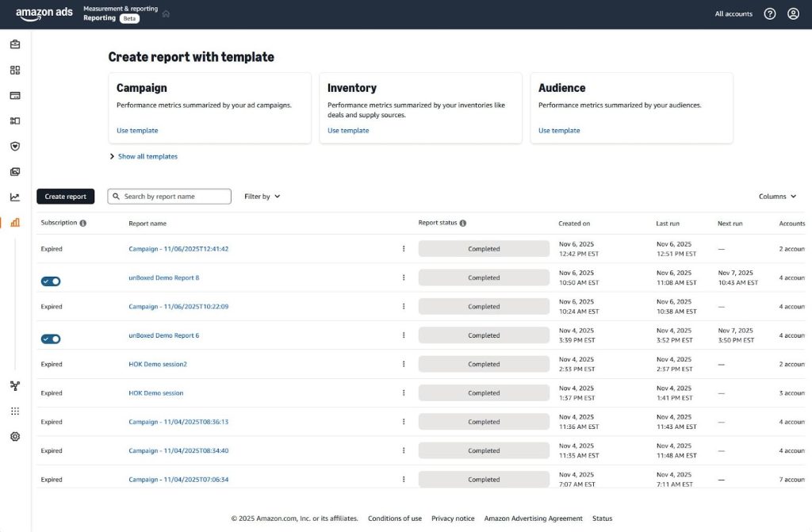The image size is (812, 532).
Task: Click the Amazon Ads logo
Action: click(44, 14)
